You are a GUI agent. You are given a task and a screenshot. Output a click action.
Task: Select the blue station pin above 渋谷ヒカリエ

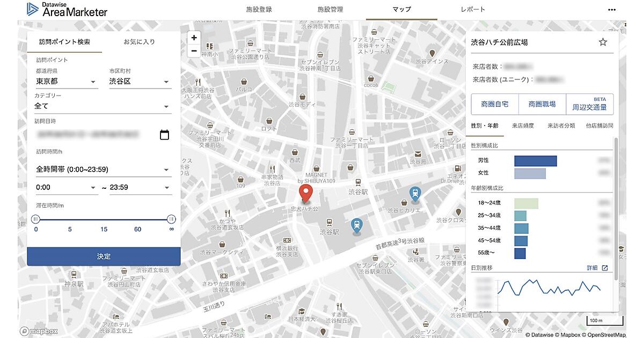(x=415, y=194)
